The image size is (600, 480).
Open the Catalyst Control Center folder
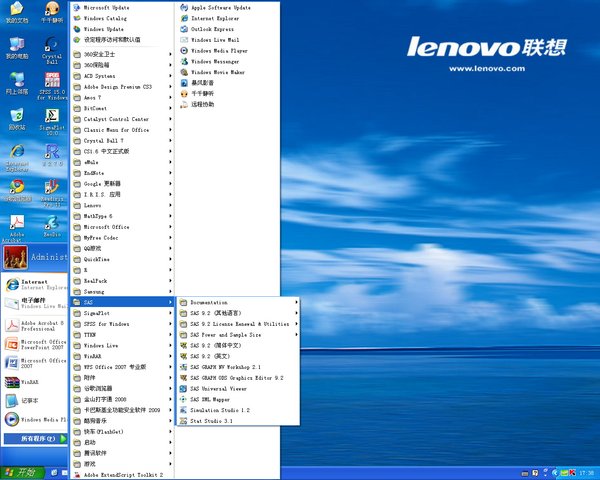(122, 119)
